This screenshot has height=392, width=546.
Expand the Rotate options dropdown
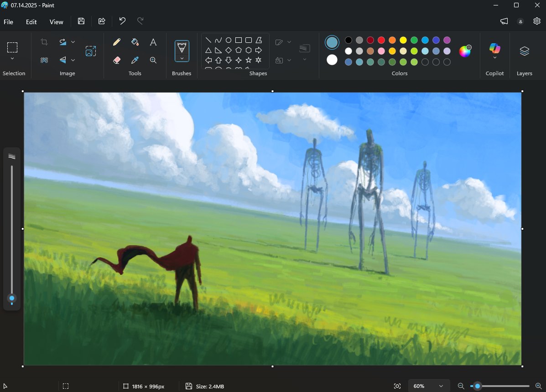(x=73, y=42)
